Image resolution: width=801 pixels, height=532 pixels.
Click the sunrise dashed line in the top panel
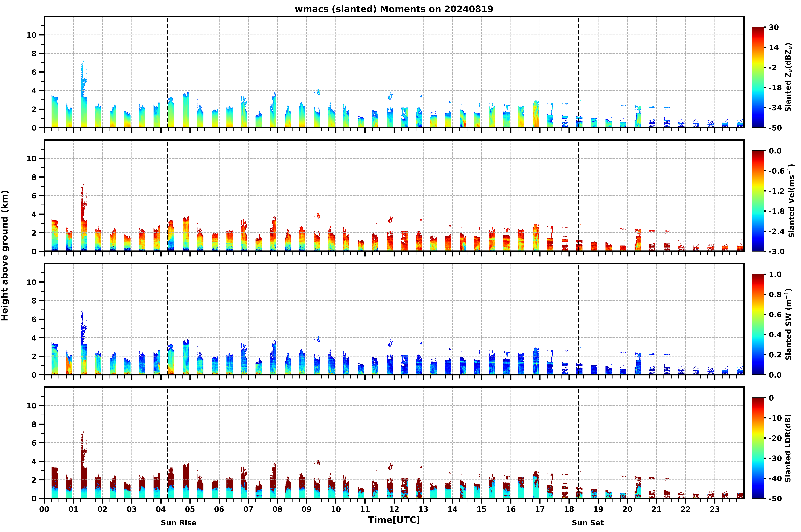tap(167, 72)
